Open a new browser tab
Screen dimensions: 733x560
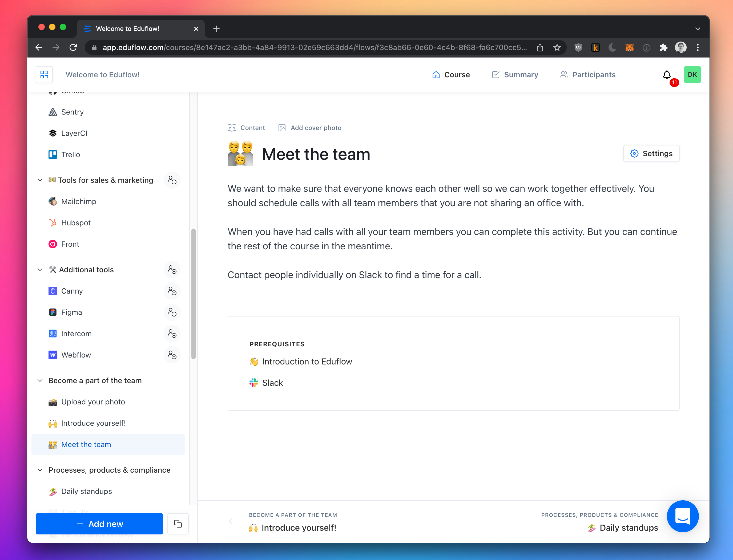pyautogui.click(x=216, y=29)
